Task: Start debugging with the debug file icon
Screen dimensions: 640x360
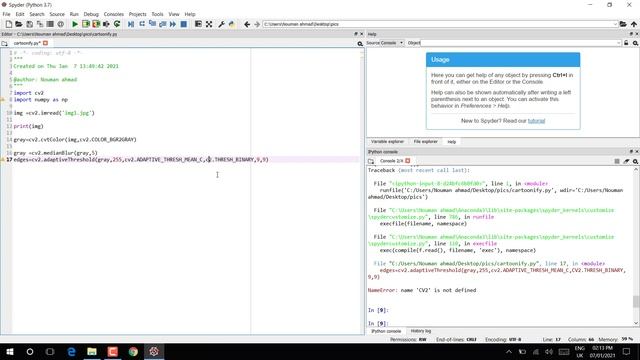Action: pyautogui.click(x=131, y=24)
